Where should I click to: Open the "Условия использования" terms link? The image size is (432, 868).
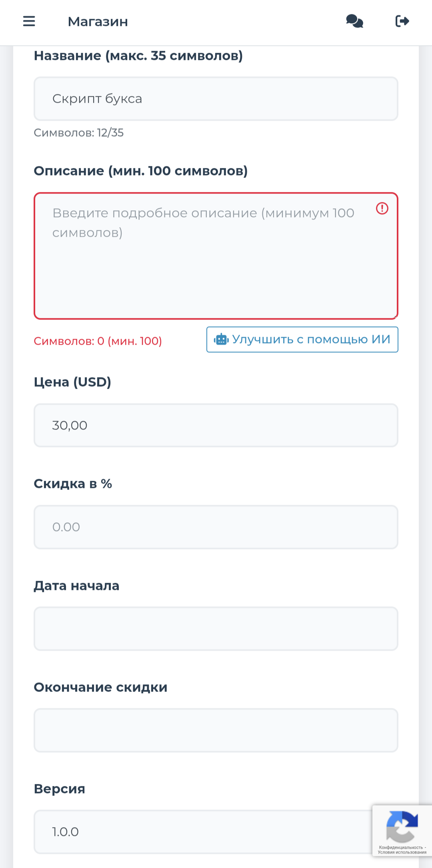coord(402,852)
